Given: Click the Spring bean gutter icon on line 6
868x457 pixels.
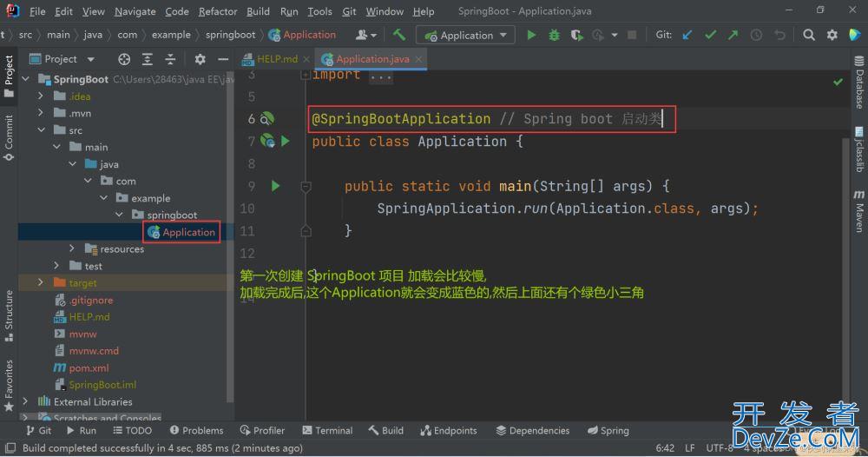Looking at the screenshot, I should (x=267, y=118).
